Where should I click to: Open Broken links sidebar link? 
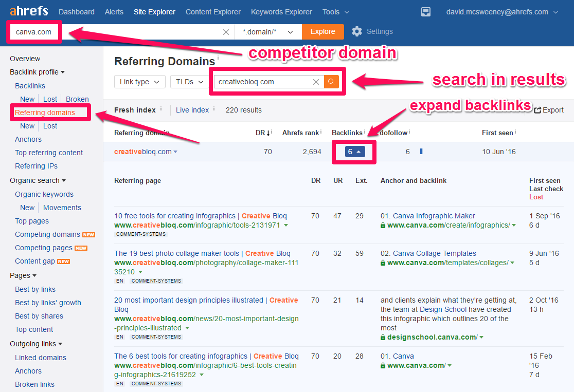(x=34, y=384)
